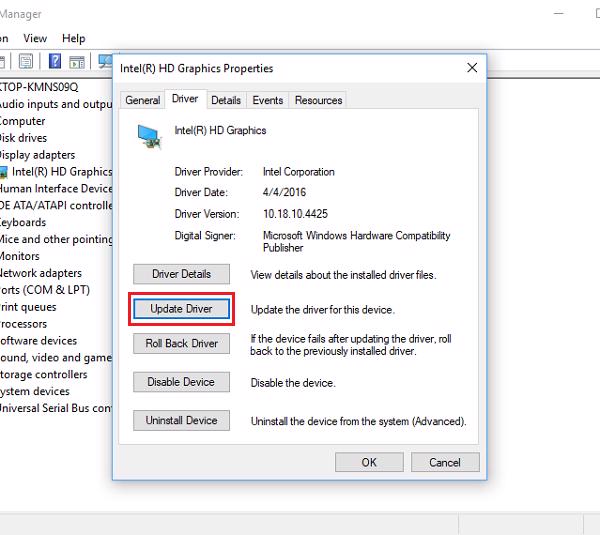Select Universal Serial Bus controllers in tree

pyautogui.click(x=56, y=408)
